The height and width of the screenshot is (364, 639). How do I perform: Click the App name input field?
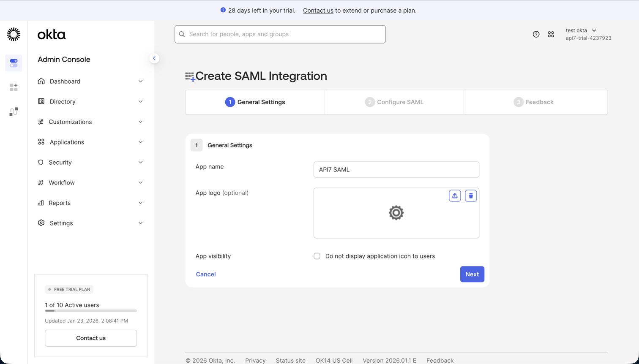[396, 169]
